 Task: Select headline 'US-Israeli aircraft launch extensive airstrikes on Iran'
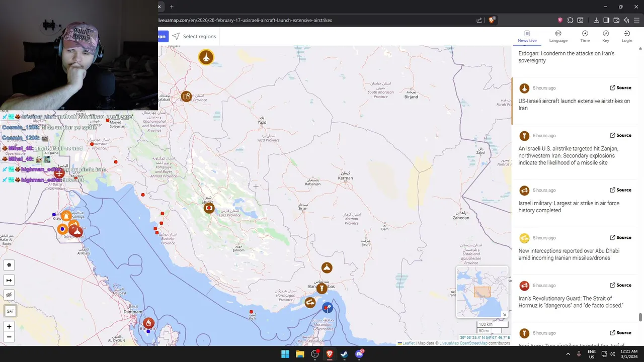pyautogui.click(x=574, y=105)
